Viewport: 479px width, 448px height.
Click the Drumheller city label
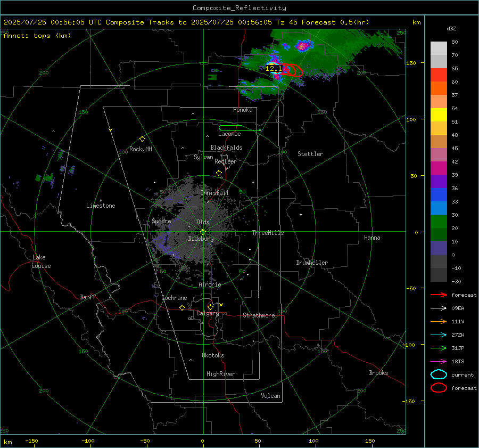(312, 263)
